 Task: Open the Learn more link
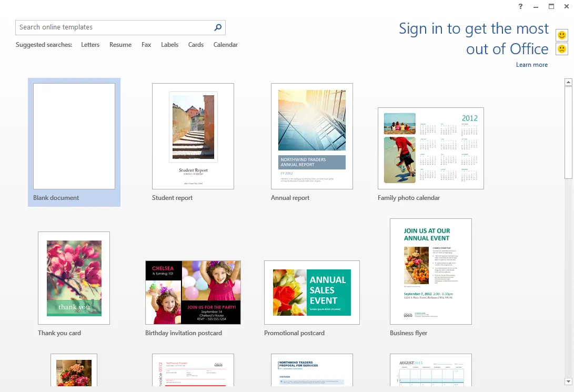pyautogui.click(x=532, y=65)
